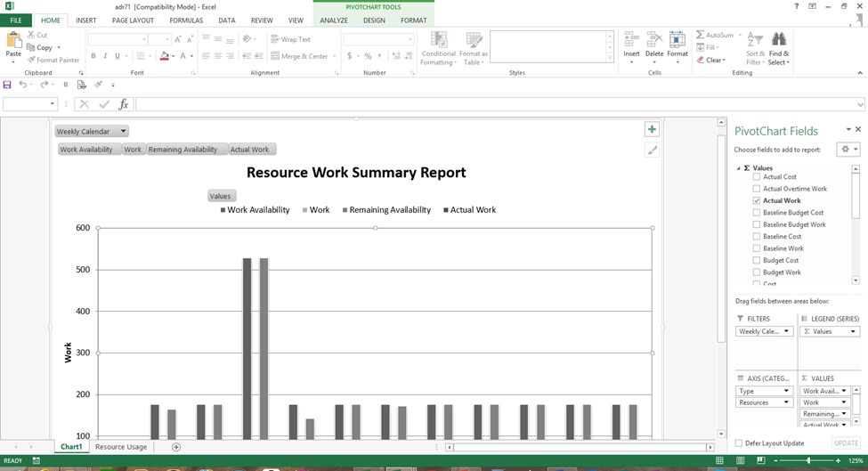Collapse the Σ Values field group
Screen dimensions: 868x471
tap(738, 168)
